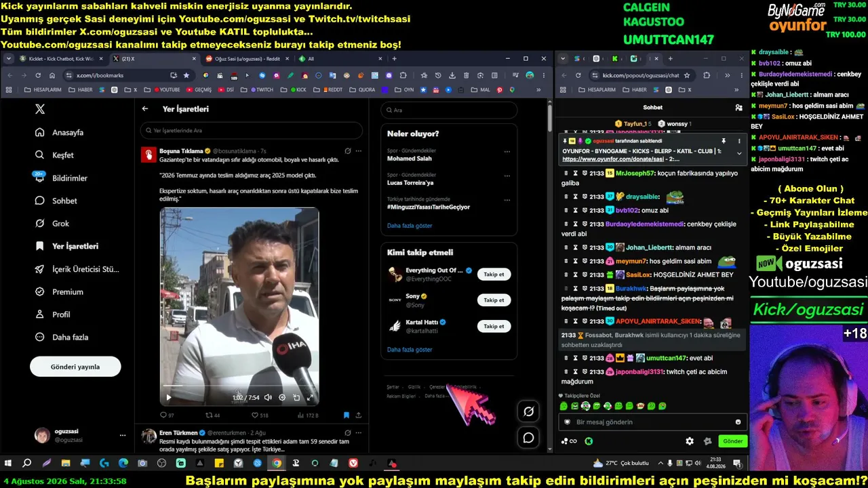Open Premium in the X sidebar

click(59, 291)
